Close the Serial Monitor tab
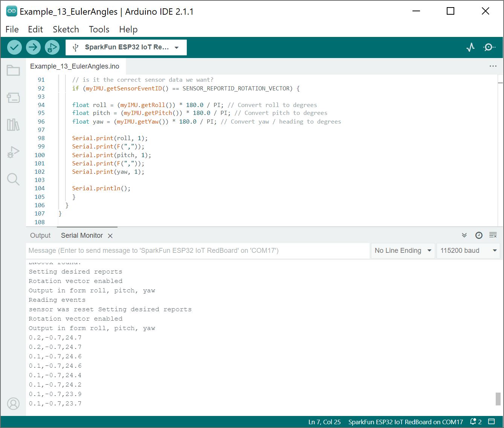 click(x=110, y=236)
